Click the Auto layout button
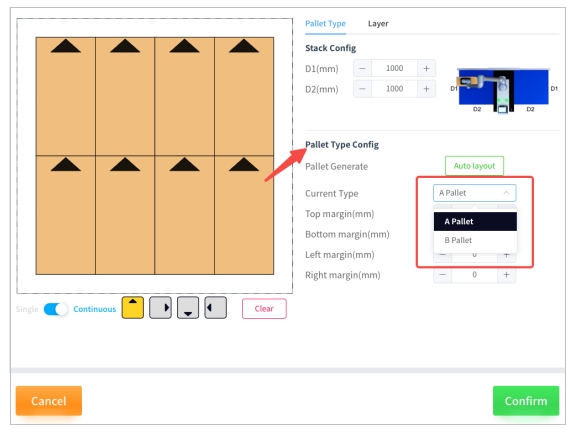This screenshot has height=433, width=572. coord(474,166)
